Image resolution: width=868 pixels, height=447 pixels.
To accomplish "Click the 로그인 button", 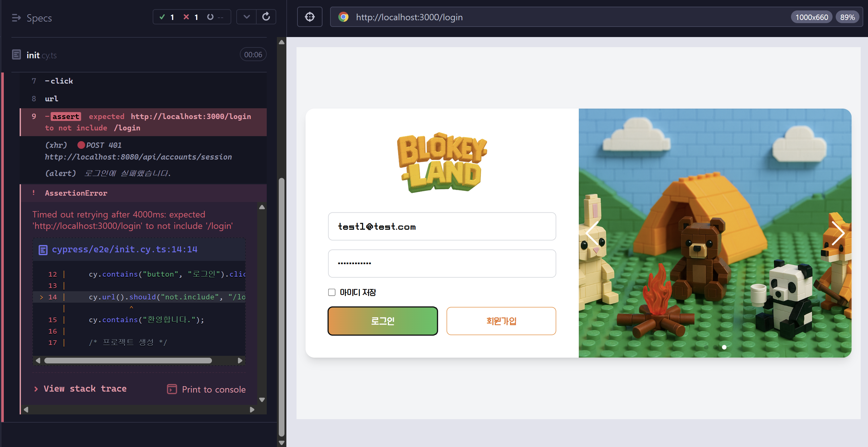I will point(383,321).
